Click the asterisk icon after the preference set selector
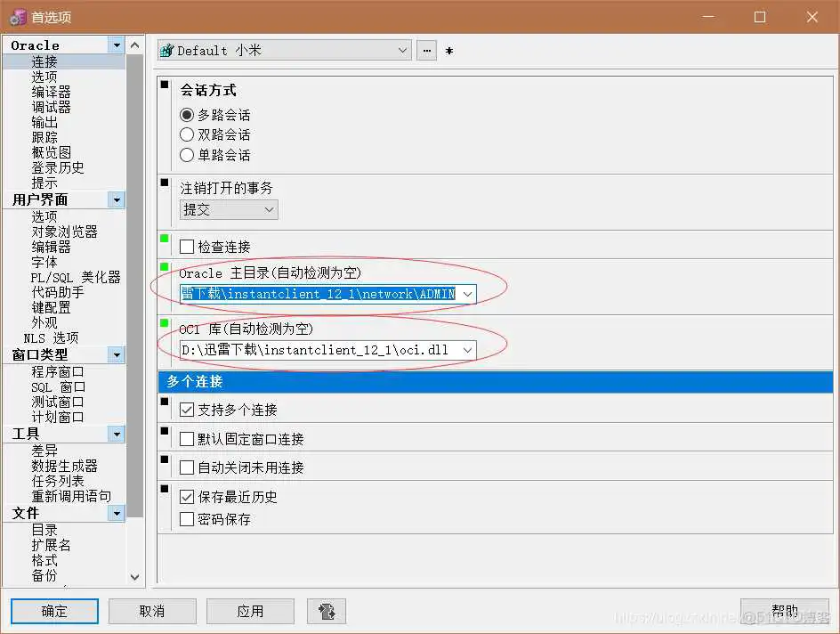This screenshot has height=634, width=840. point(449,51)
